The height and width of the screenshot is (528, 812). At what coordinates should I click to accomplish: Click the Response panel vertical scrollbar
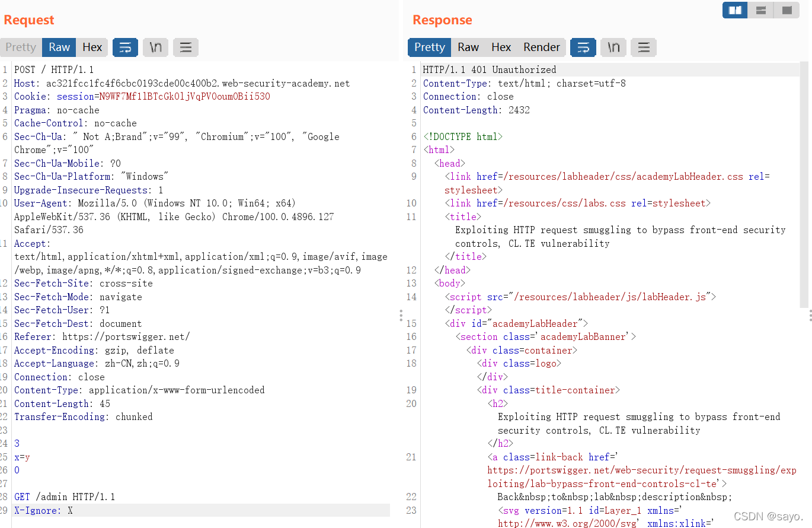[x=805, y=184]
